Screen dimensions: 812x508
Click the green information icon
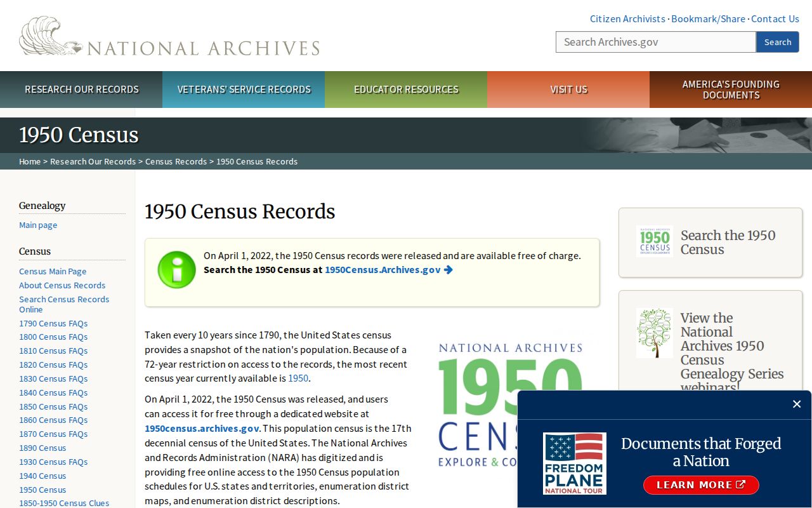(176, 270)
